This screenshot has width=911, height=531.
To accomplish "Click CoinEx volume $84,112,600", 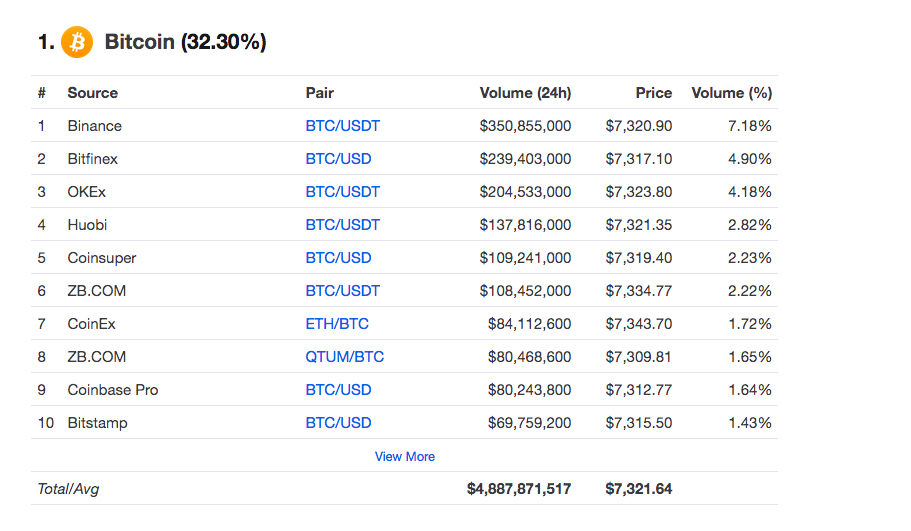I will [x=529, y=324].
